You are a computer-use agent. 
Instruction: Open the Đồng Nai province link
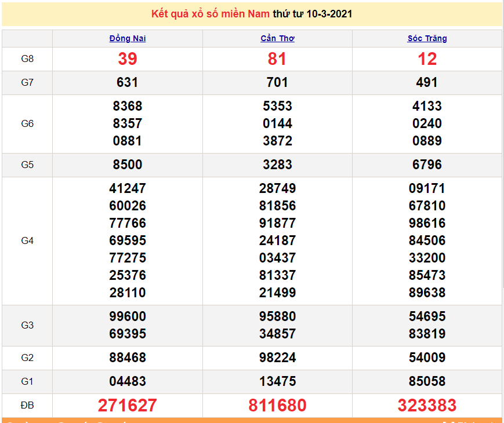[x=127, y=39]
